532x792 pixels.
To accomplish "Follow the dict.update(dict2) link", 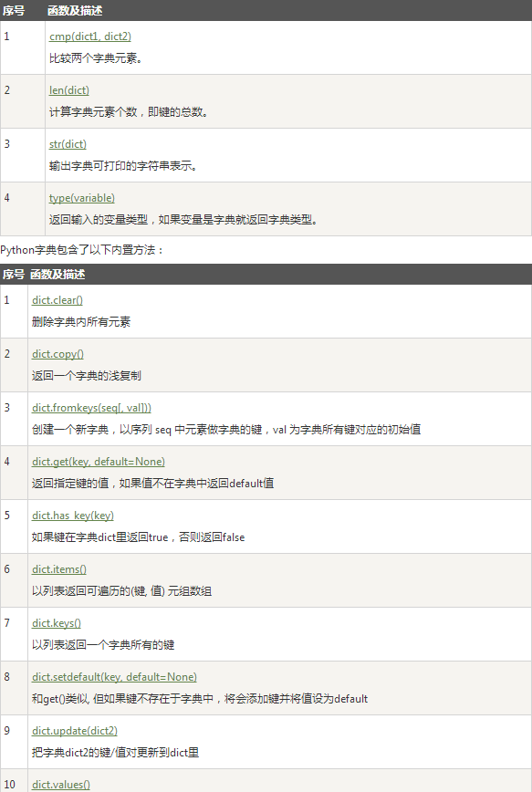I will pyautogui.click(x=75, y=730).
